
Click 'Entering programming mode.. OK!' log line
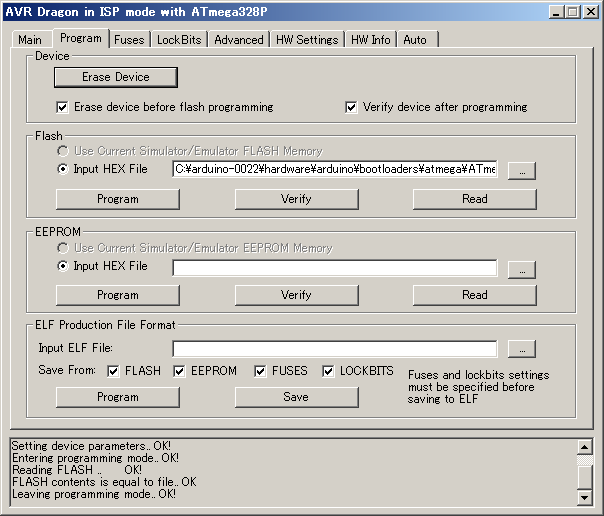(x=95, y=458)
